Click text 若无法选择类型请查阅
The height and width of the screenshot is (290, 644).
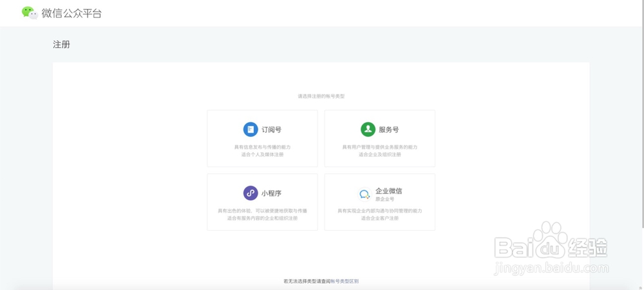pyautogui.click(x=307, y=282)
